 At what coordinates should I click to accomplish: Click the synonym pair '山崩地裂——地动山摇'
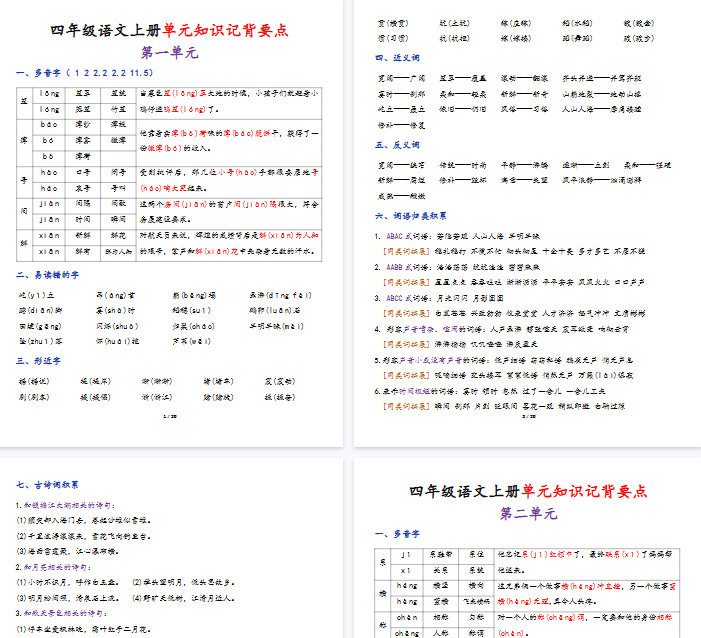602,94
